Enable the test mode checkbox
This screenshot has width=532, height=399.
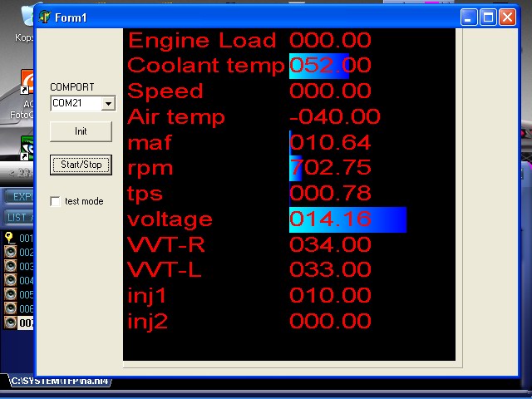point(56,201)
